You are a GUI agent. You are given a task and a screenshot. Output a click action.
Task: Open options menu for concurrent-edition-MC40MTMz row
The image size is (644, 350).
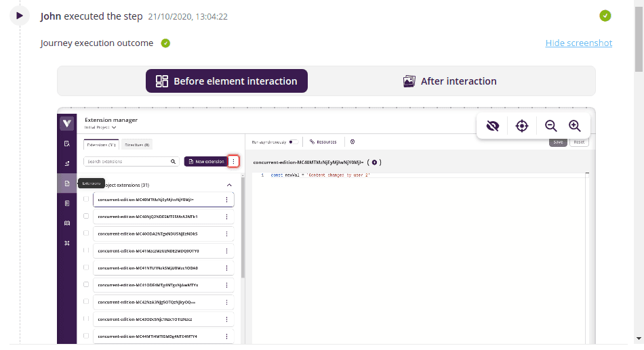point(226,200)
